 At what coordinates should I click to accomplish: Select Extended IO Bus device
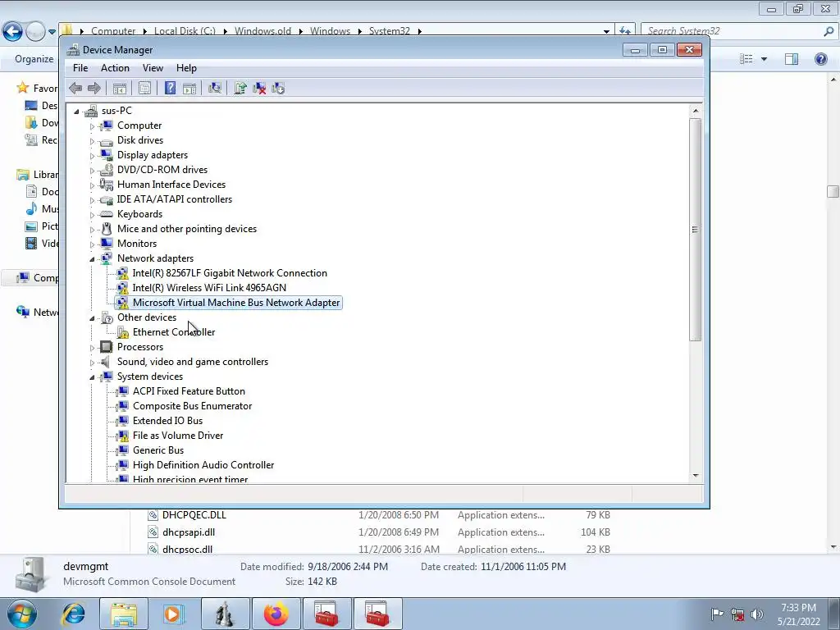[167, 421]
